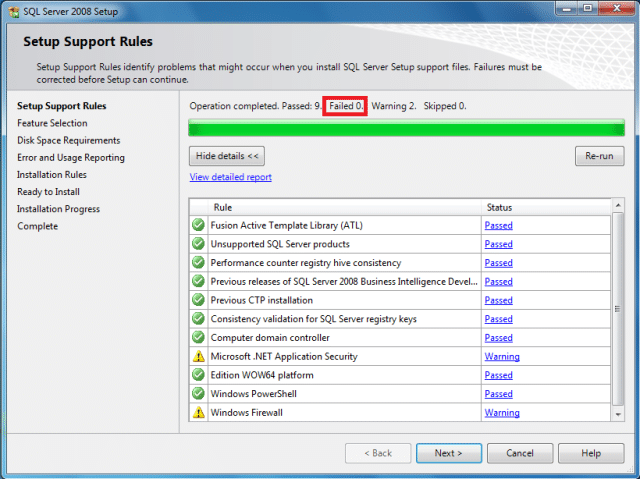Select Ready to Install step
The width and height of the screenshot is (640, 479).
click(49, 192)
